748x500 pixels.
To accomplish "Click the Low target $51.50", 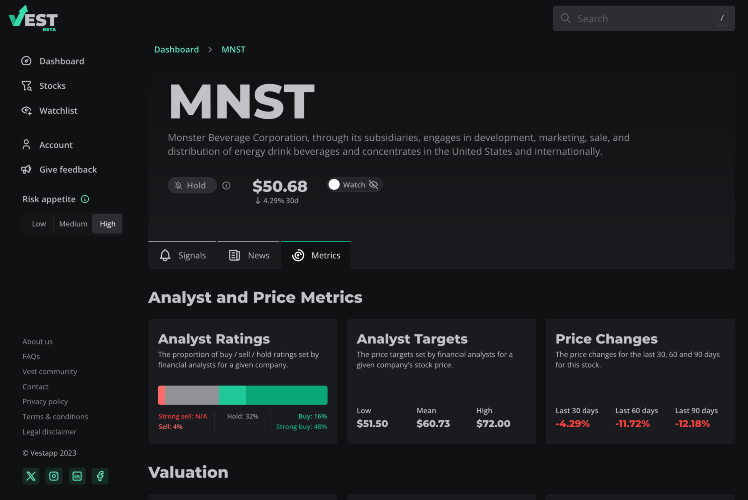I will 372,423.
